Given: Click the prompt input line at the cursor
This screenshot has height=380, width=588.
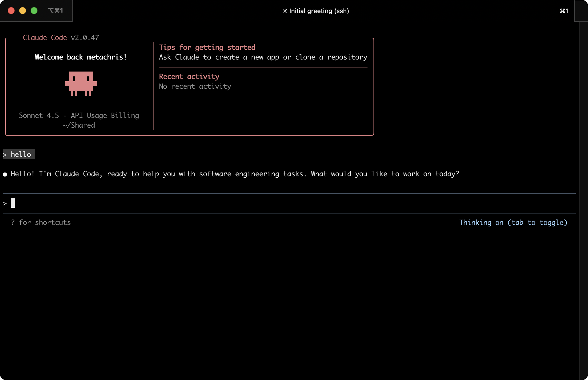Looking at the screenshot, I should tap(13, 203).
